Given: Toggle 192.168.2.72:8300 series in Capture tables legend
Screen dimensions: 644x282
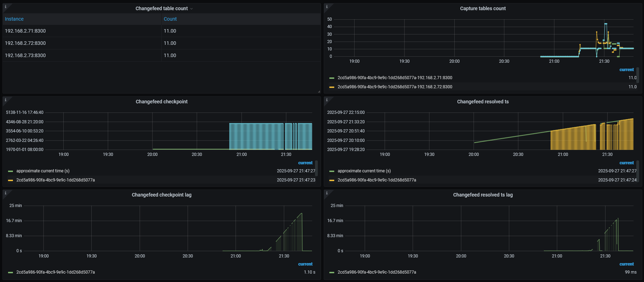Looking at the screenshot, I should click(395, 87).
